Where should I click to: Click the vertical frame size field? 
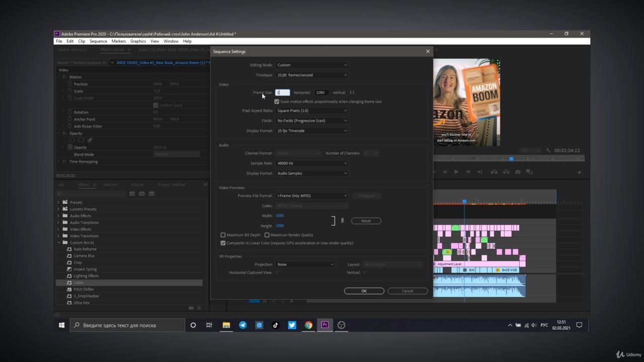coord(322,93)
